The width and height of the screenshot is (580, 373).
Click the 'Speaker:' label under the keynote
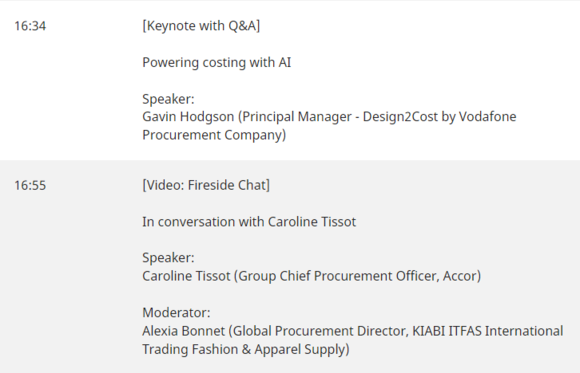168,99
